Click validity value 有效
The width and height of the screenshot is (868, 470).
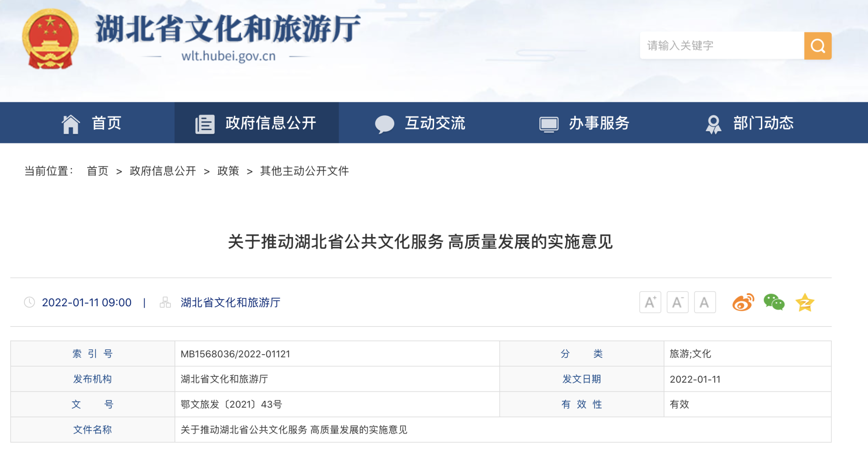[x=679, y=404]
